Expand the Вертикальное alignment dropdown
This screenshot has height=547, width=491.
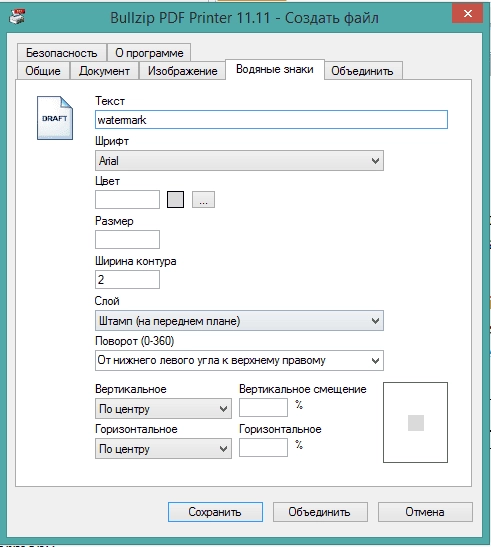tap(163, 409)
